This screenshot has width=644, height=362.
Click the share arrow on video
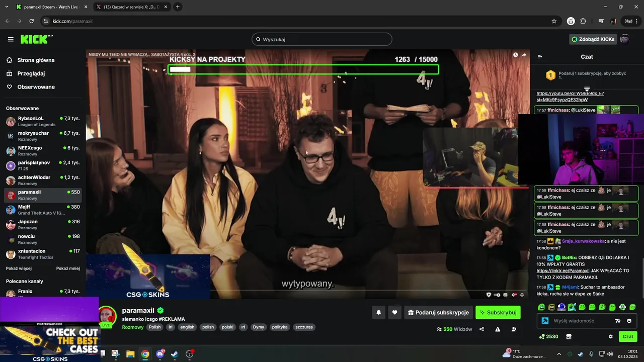524,55
